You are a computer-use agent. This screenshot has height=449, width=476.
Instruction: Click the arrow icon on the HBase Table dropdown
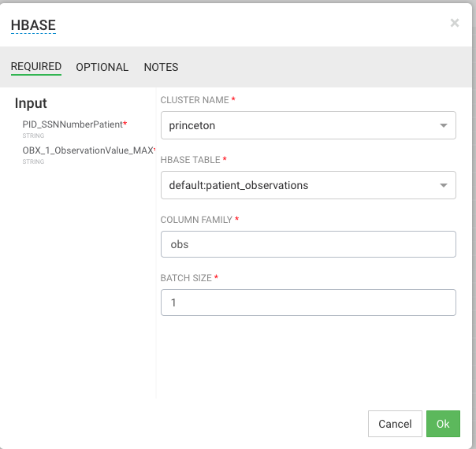tap(443, 186)
